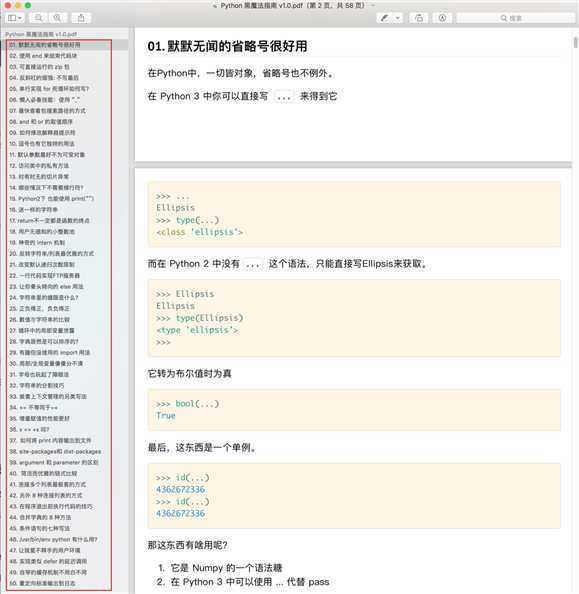The image size is (579, 594).
Task: Open entry 05 about the for loop
Action: (x=49, y=89)
